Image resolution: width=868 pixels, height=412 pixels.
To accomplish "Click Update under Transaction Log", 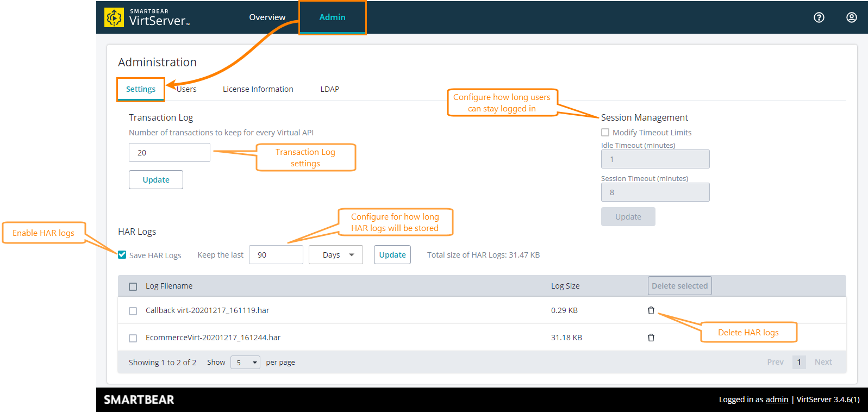I will (156, 180).
